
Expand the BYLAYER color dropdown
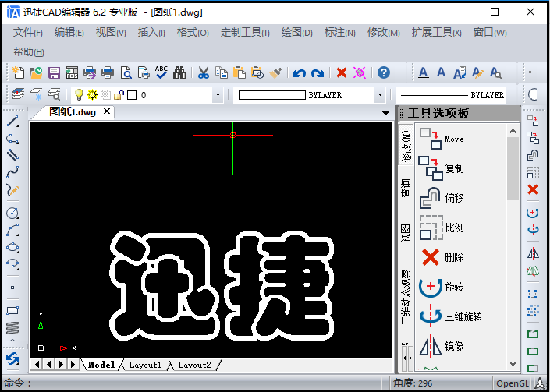point(379,95)
